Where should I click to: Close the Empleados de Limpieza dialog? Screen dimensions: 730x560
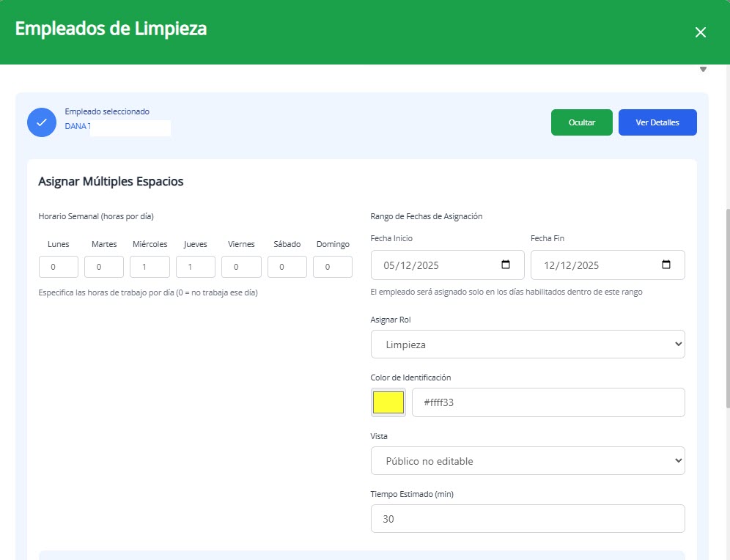[x=700, y=32]
